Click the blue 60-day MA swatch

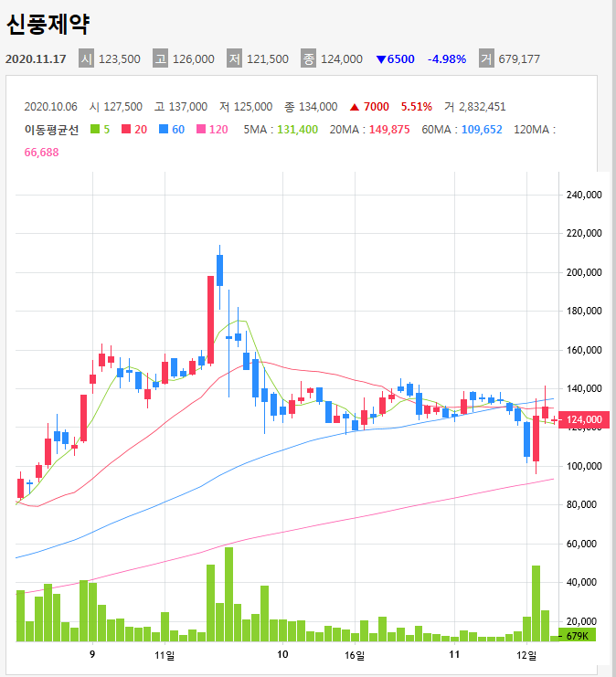[x=164, y=129]
